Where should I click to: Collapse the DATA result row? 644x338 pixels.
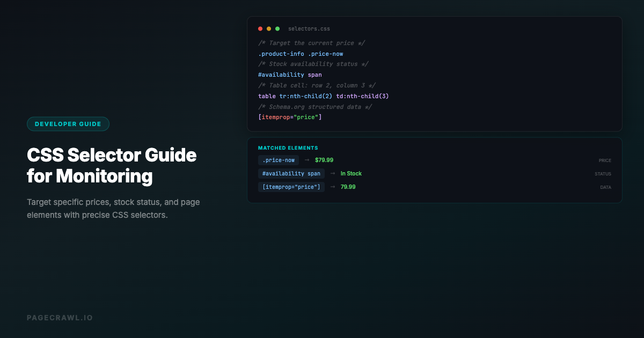(605, 187)
